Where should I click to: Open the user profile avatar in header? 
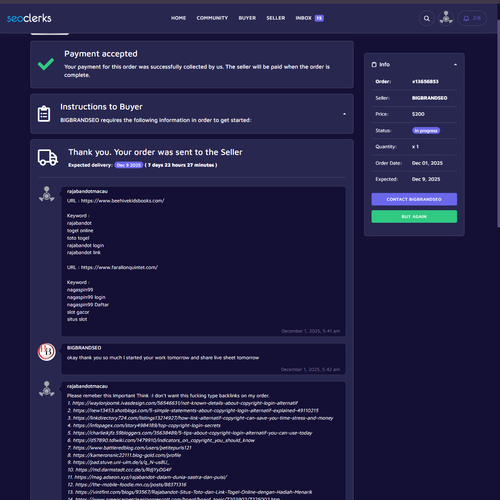click(x=446, y=18)
